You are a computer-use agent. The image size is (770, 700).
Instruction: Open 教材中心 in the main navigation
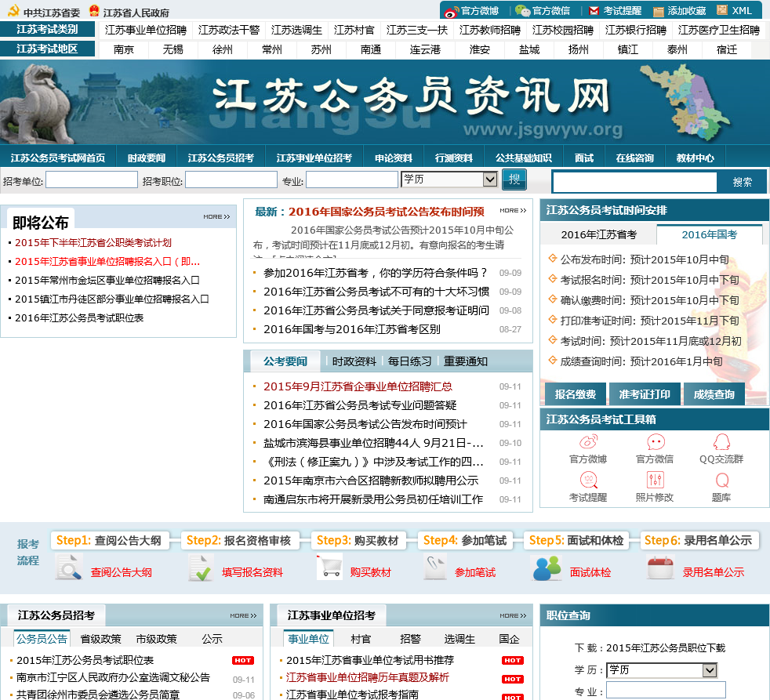[695, 158]
